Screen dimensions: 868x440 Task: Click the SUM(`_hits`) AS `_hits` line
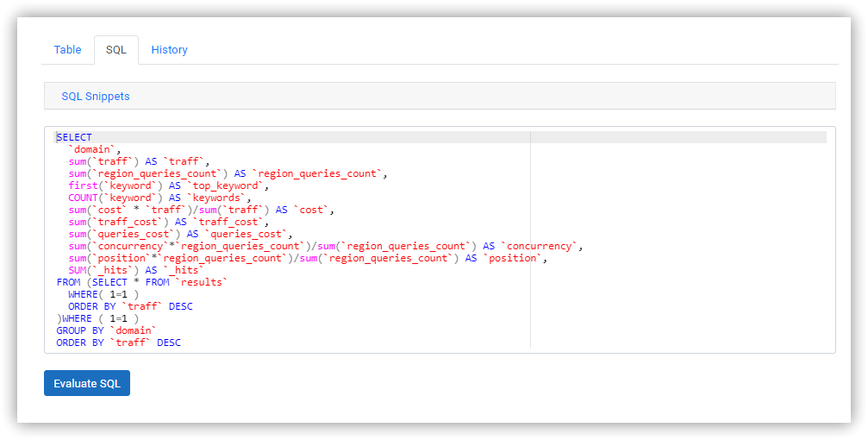[x=136, y=270]
